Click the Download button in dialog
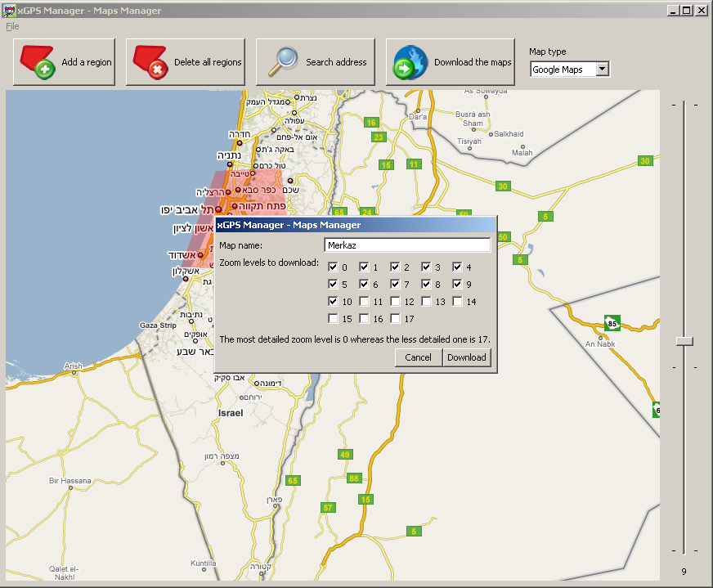Image resolution: width=713 pixels, height=588 pixels. [x=467, y=357]
